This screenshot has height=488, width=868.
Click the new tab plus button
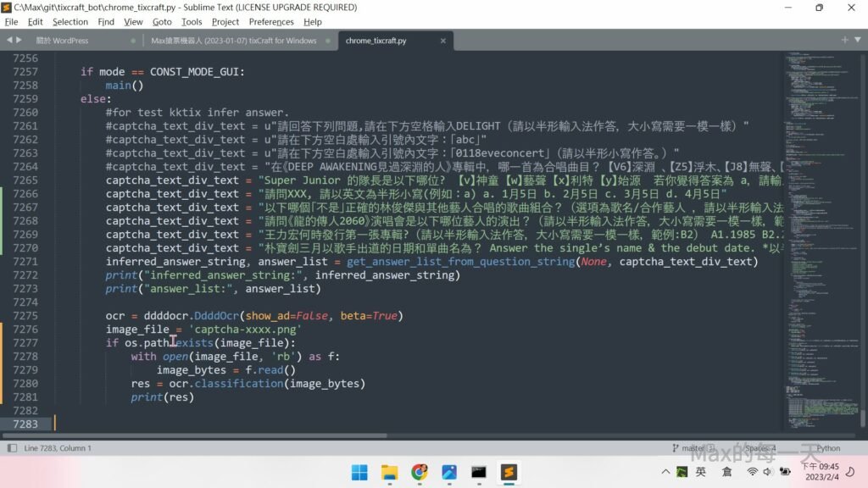point(844,40)
